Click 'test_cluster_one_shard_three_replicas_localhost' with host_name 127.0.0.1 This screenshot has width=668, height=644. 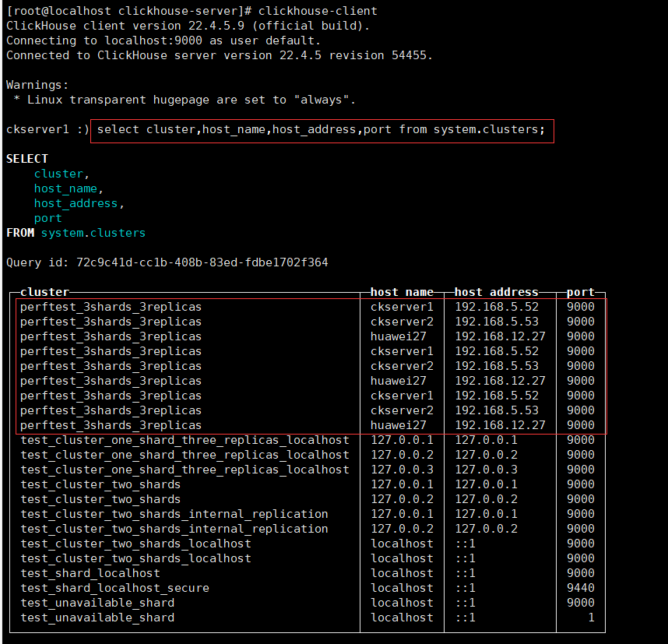[185, 440]
